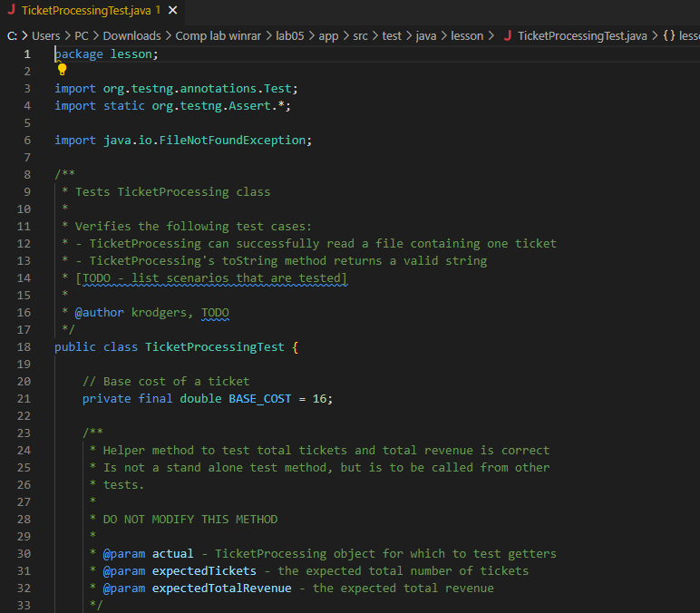Open the 'Downloads' breadcrumb segment
The height and width of the screenshot is (613, 700).
[131, 35]
